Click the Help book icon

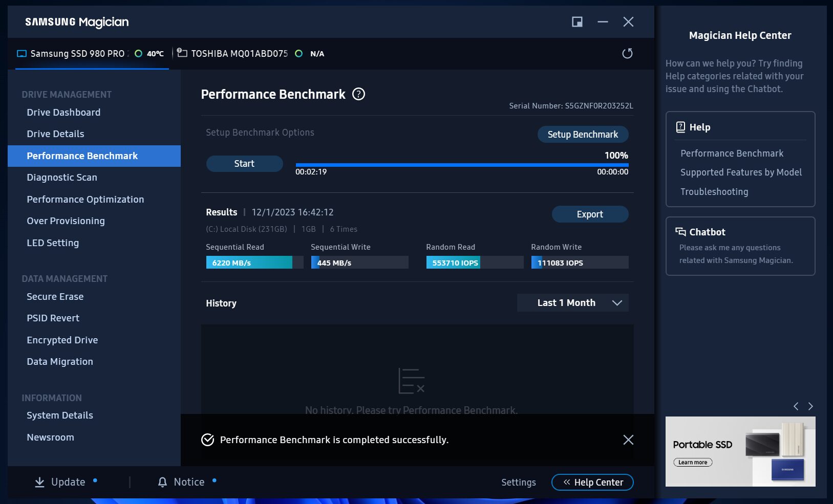click(x=680, y=127)
